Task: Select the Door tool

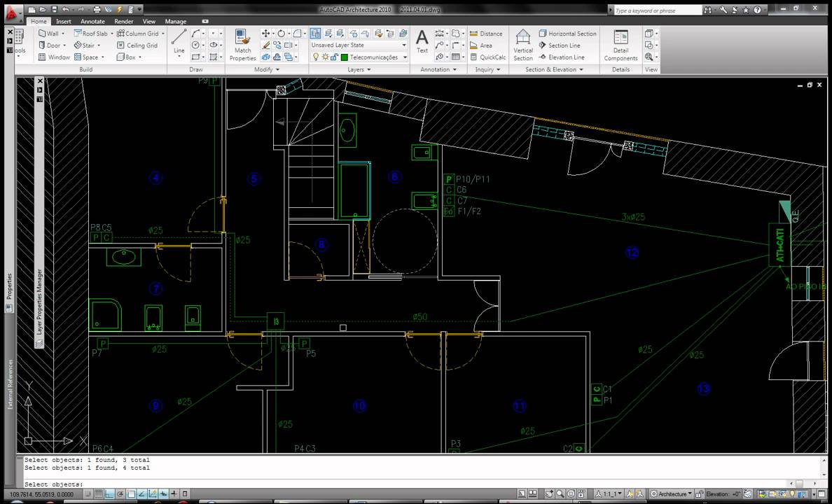Action: (49, 45)
